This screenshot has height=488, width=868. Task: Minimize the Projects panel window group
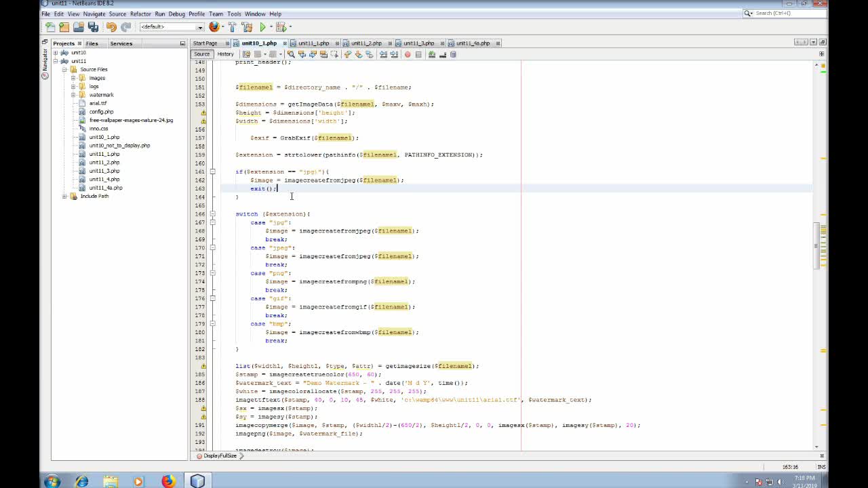pos(182,43)
